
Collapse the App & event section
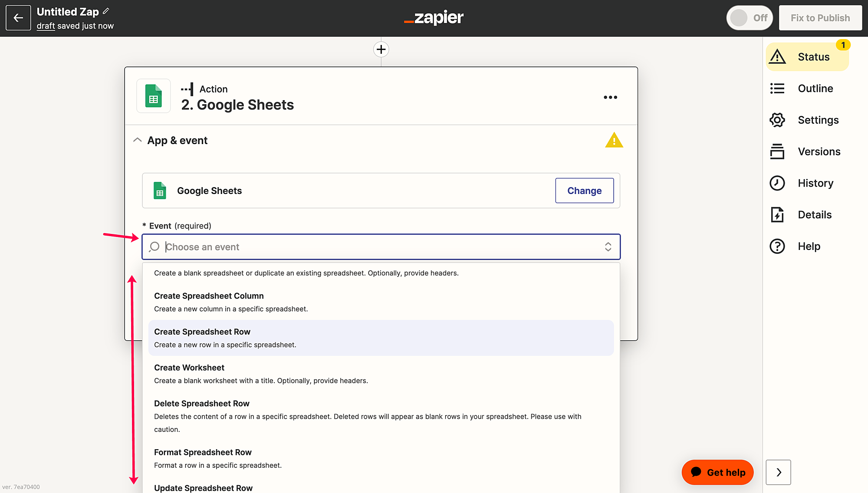[x=137, y=140]
